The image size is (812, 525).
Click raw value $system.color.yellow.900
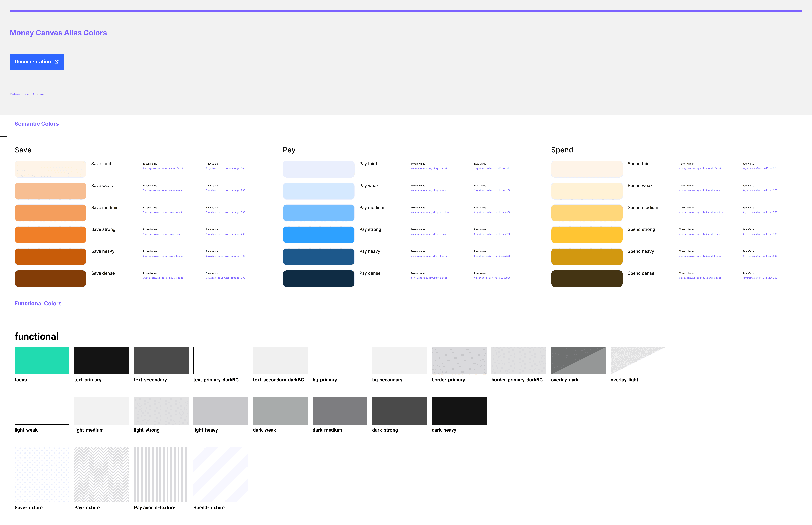tap(760, 278)
